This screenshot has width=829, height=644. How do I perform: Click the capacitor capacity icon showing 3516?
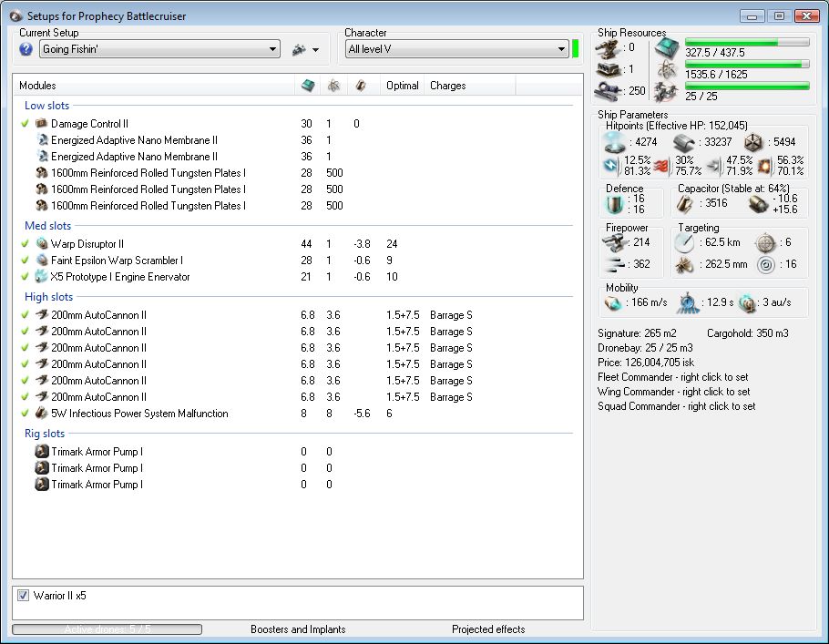coord(685,203)
